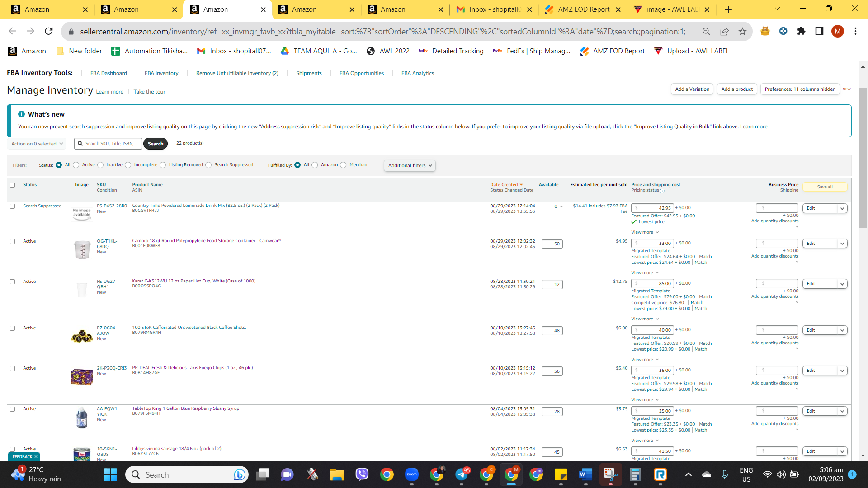Open Viber from the taskbar
This screenshot has height=488, width=868.
pos(362,474)
